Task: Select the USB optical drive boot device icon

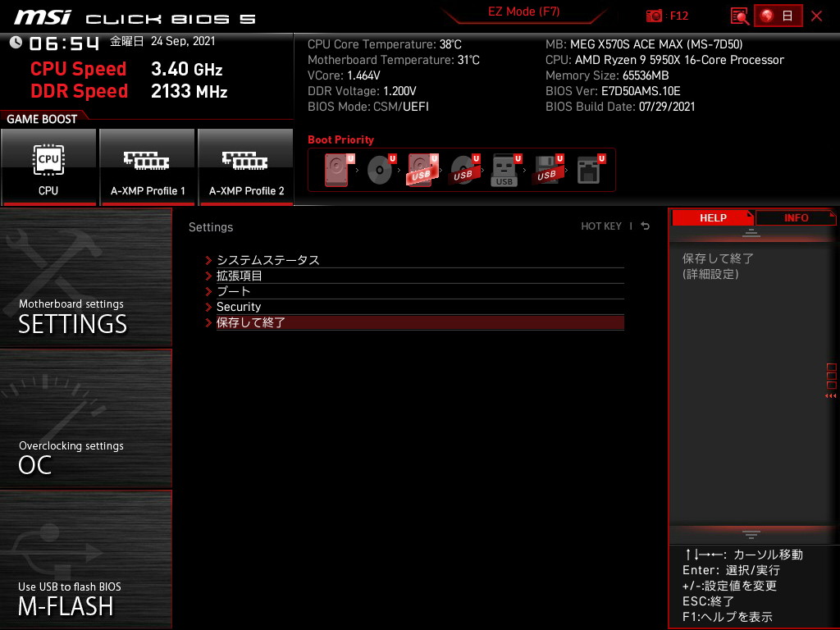Action: [x=464, y=170]
